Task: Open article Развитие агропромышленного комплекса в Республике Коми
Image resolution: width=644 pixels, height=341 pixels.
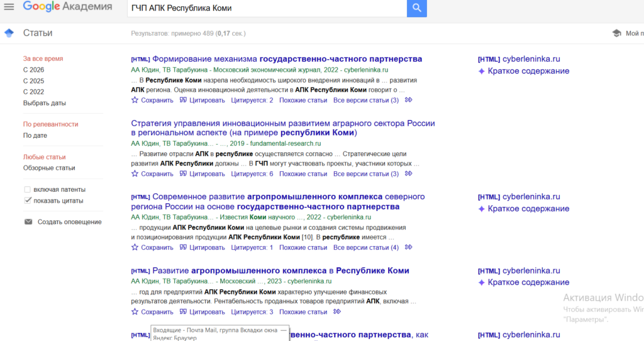Action: [x=280, y=271]
